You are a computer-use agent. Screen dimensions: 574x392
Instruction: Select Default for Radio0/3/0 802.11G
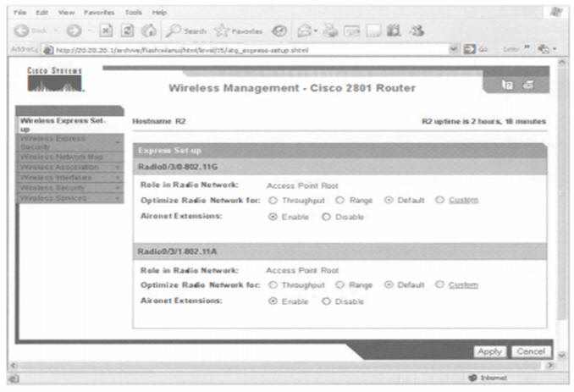(x=389, y=200)
